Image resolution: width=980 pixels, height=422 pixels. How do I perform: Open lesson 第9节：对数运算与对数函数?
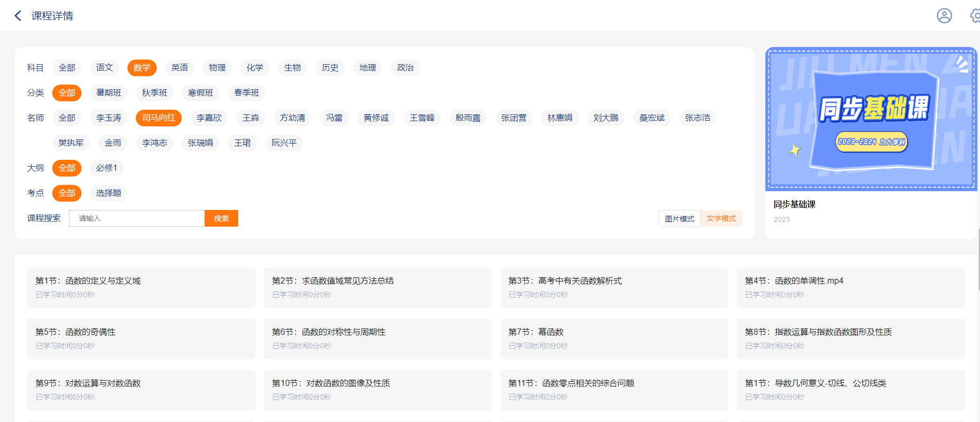pos(141,390)
